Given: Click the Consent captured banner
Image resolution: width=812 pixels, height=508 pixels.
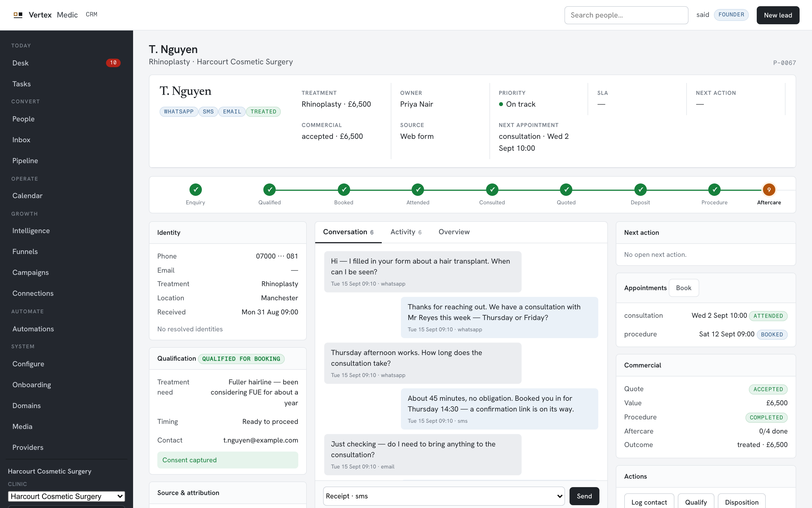Looking at the screenshot, I should (228, 460).
